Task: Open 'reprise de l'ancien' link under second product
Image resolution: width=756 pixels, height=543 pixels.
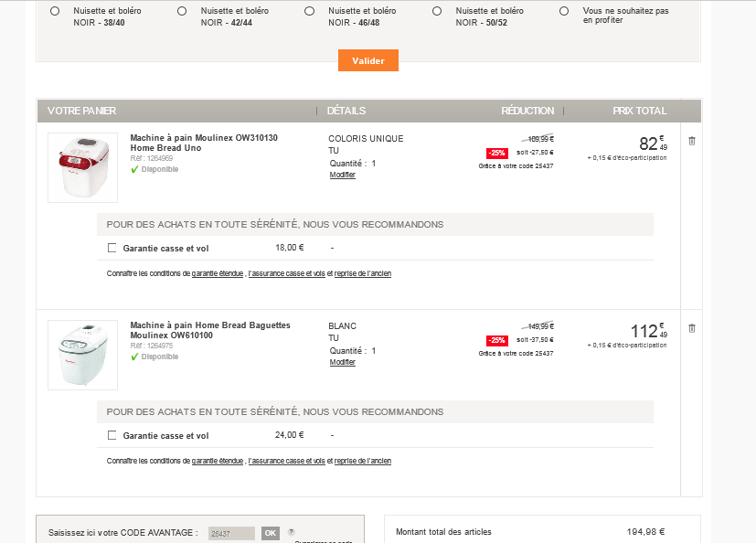Action: click(x=362, y=461)
